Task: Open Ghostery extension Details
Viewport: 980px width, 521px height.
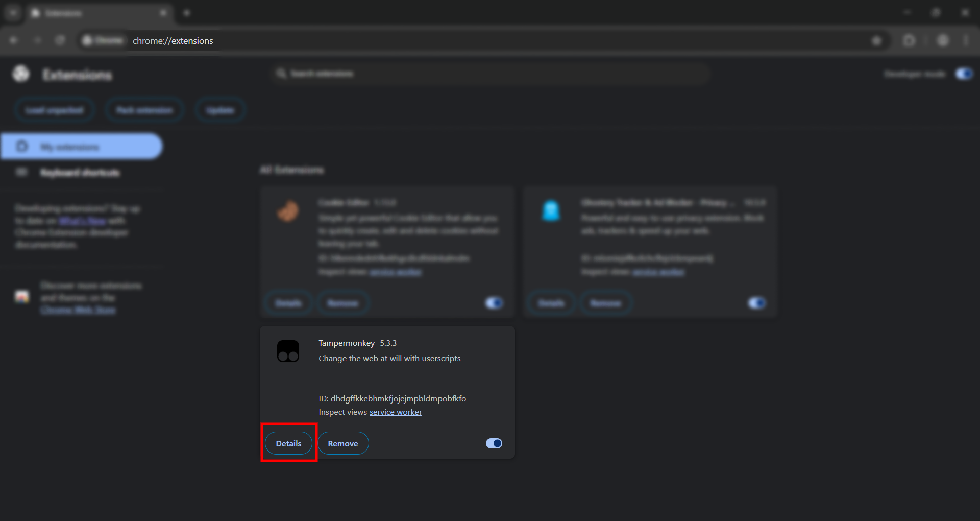Action: (551, 303)
